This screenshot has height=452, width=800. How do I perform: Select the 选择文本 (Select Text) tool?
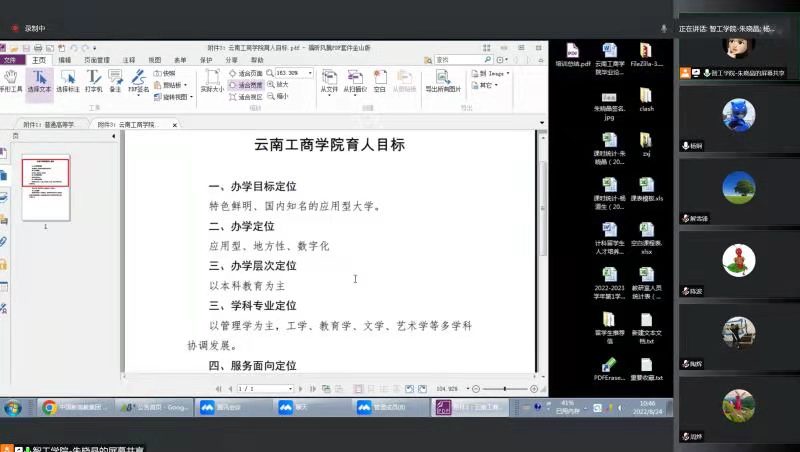pos(39,81)
